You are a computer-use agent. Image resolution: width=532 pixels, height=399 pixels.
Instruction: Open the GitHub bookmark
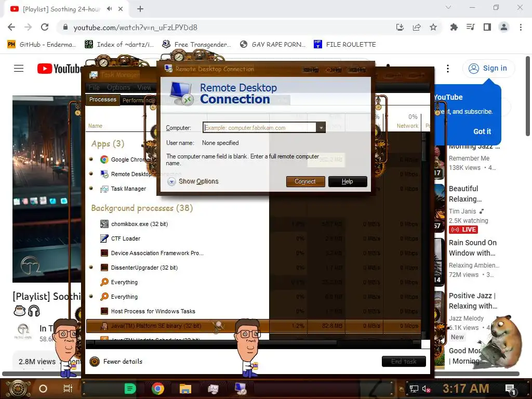41,45
